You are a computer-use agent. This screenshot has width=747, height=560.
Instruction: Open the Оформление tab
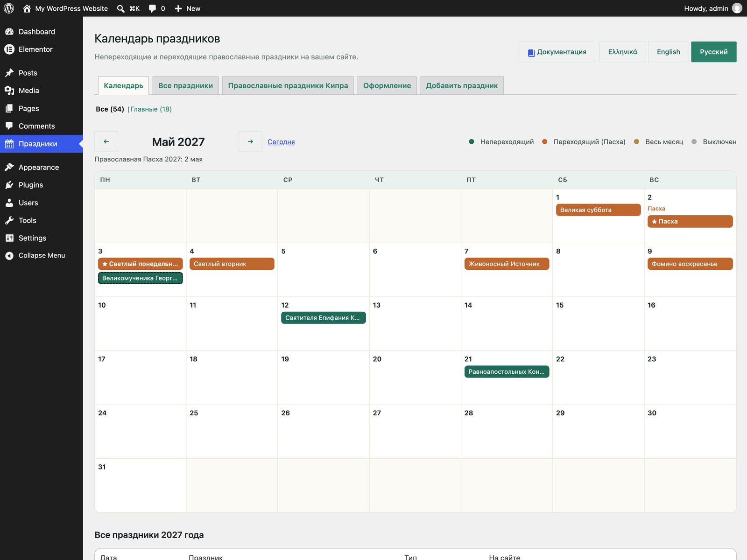pyautogui.click(x=387, y=85)
